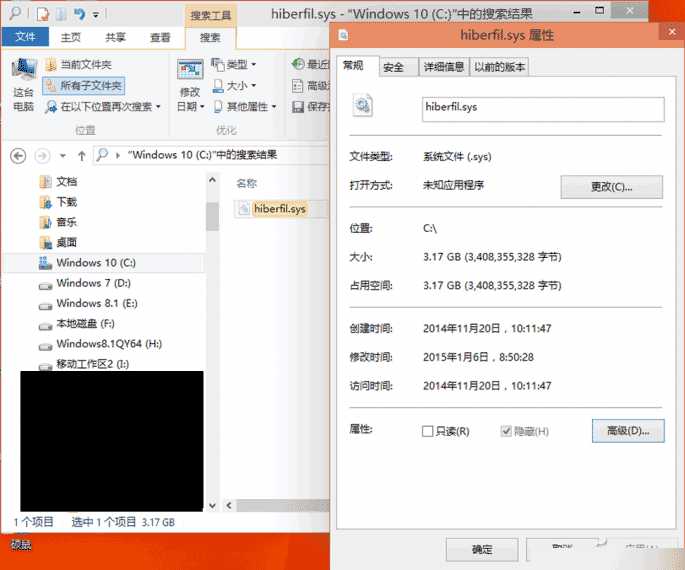Open the 详细信息 tab

point(445,67)
